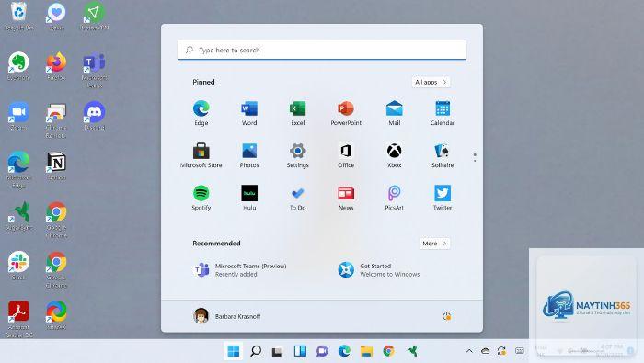The height and width of the screenshot is (363, 644).
Task: Open Edge from the pinned apps
Action: point(201,113)
